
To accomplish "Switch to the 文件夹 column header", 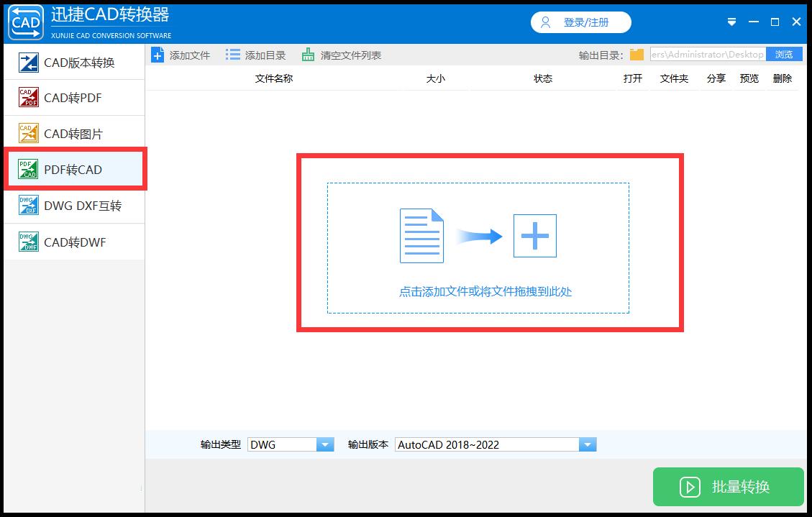I will pos(673,79).
